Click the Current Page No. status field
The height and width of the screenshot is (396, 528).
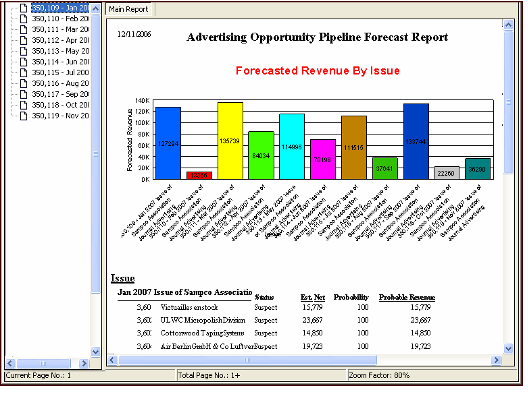[x=90, y=375]
